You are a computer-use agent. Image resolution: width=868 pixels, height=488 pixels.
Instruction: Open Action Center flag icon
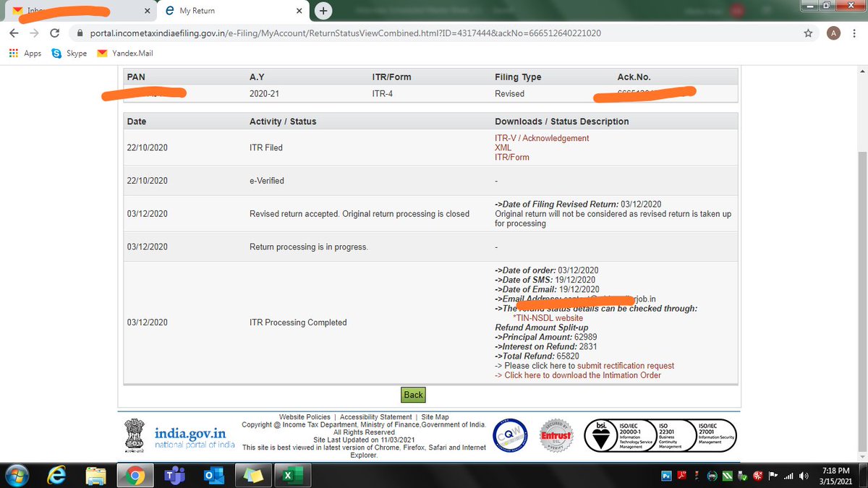[x=773, y=476]
